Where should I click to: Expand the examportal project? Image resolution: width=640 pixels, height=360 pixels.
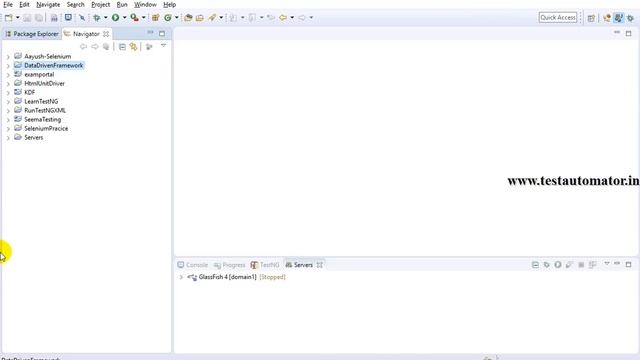[8, 75]
